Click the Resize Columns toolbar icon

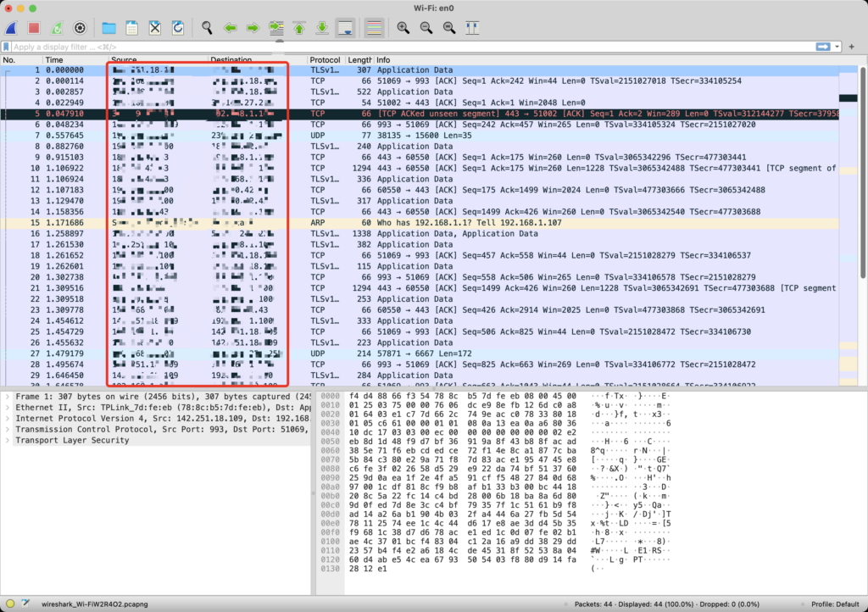[472, 28]
